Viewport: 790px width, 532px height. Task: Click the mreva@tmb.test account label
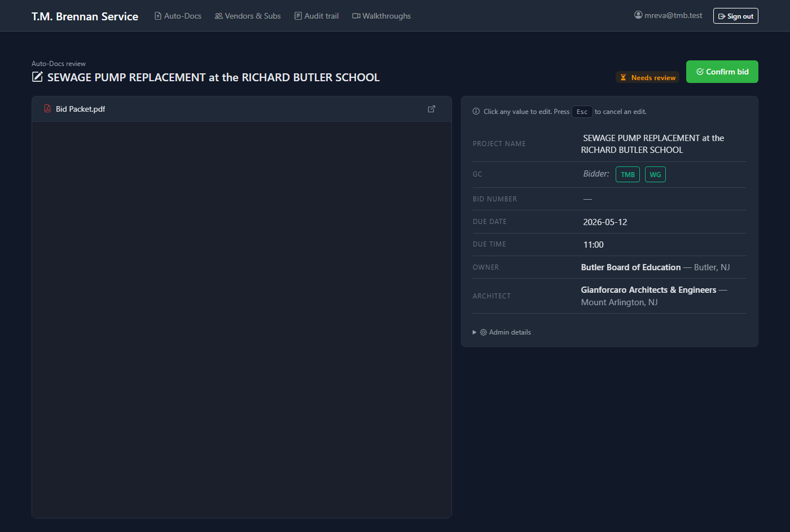click(668, 15)
